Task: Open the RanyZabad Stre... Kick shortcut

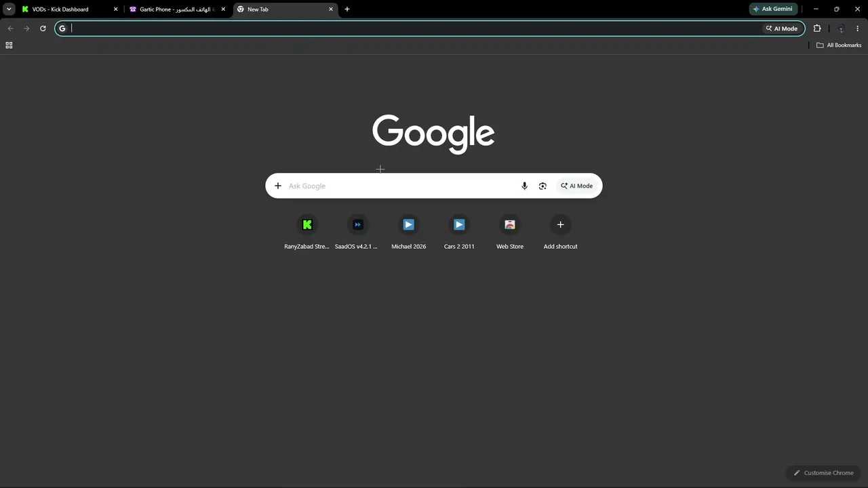Action: pyautogui.click(x=307, y=232)
